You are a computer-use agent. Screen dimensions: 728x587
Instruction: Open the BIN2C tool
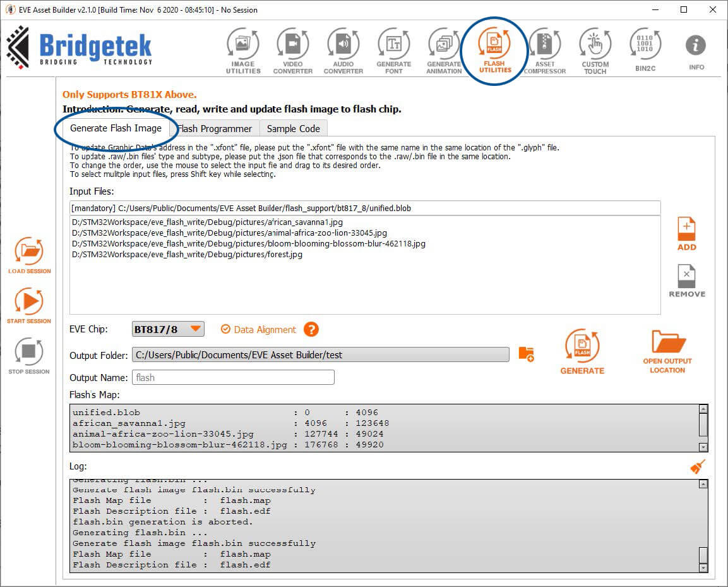[x=645, y=50]
